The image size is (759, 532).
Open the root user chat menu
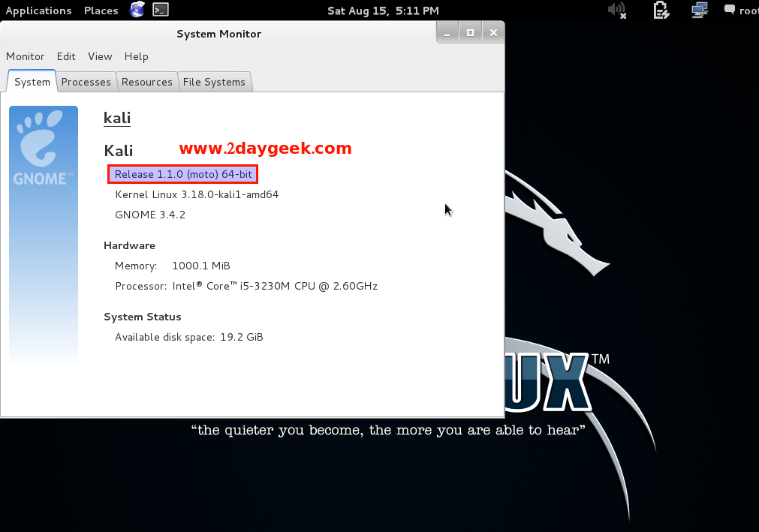tap(742, 11)
